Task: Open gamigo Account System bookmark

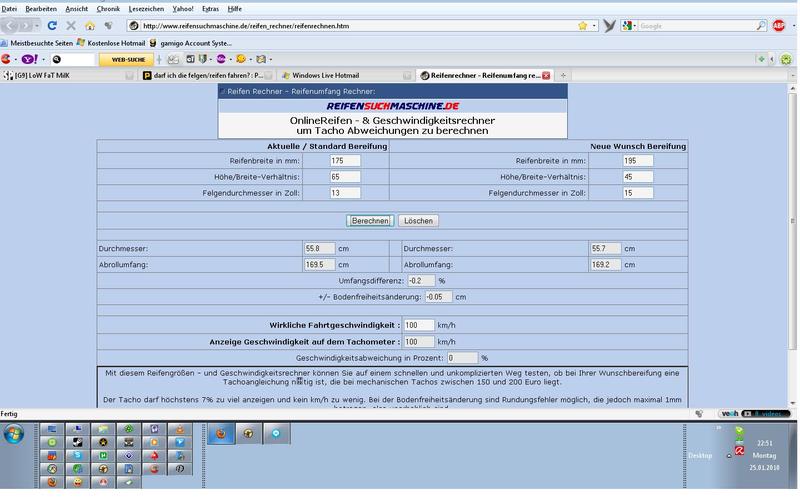Action: (190, 43)
